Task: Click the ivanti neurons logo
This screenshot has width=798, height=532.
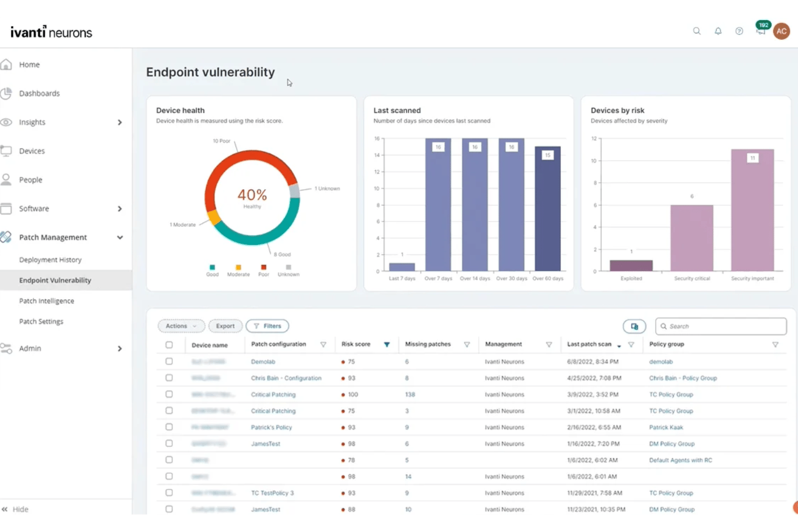Action: pyautogui.click(x=51, y=32)
